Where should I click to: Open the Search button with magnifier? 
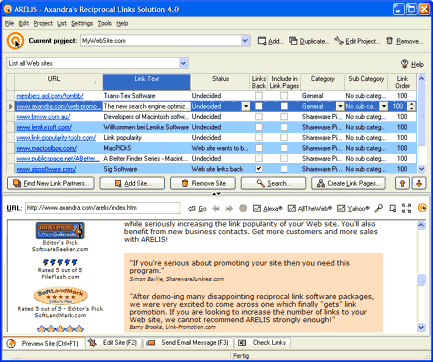click(273, 183)
